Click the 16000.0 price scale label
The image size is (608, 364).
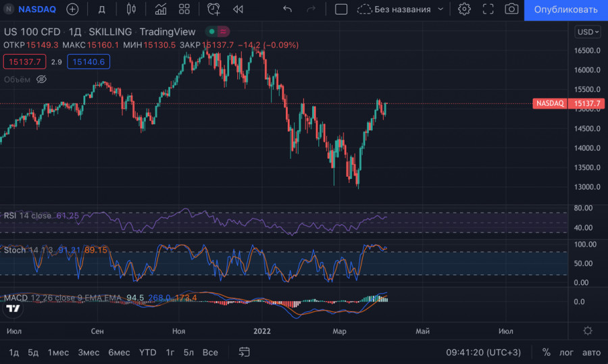(x=587, y=70)
